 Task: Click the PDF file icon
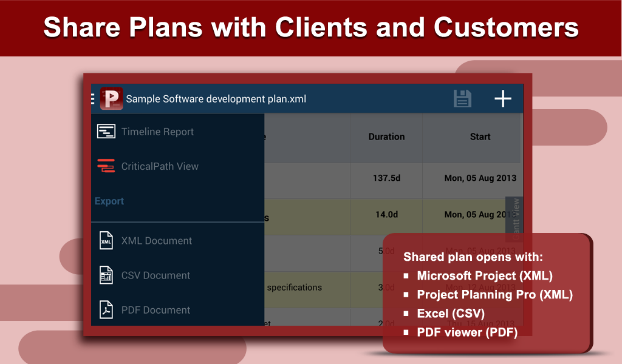(106, 310)
